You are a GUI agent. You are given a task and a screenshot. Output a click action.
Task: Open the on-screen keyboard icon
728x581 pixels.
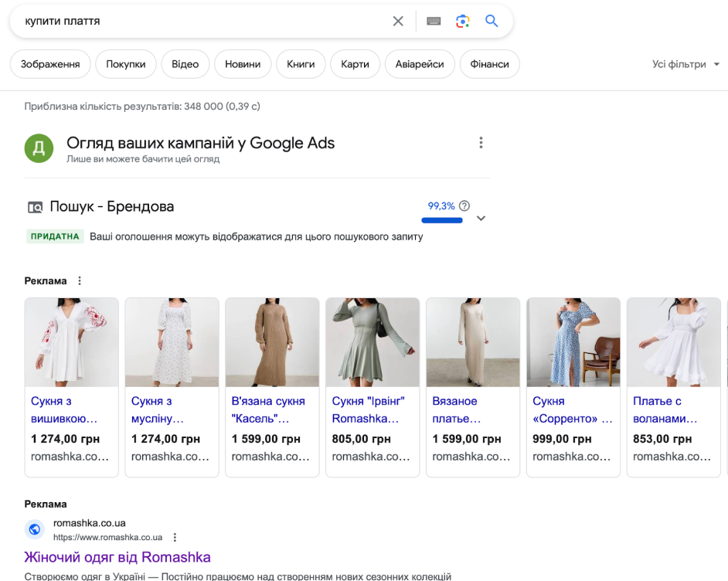click(x=434, y=21)
